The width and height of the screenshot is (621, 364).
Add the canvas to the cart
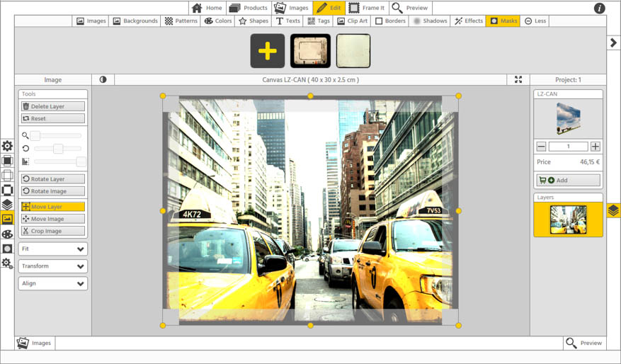click(x=568, y=180)
